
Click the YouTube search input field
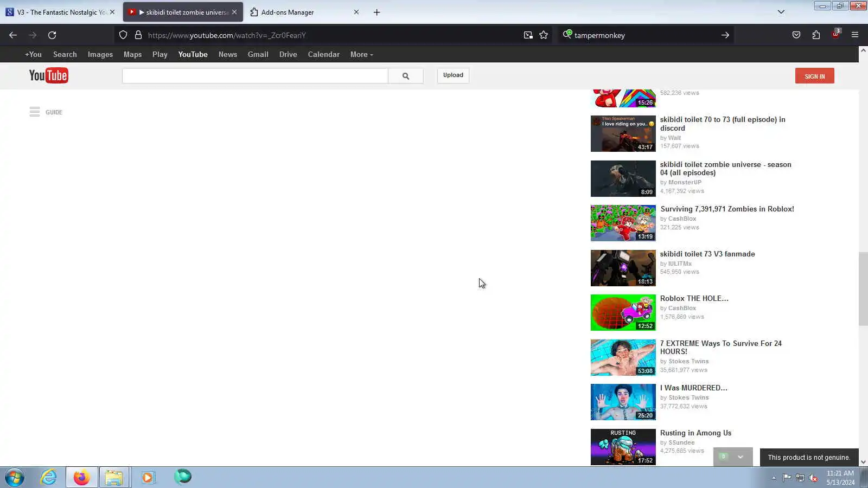[255, 76]
